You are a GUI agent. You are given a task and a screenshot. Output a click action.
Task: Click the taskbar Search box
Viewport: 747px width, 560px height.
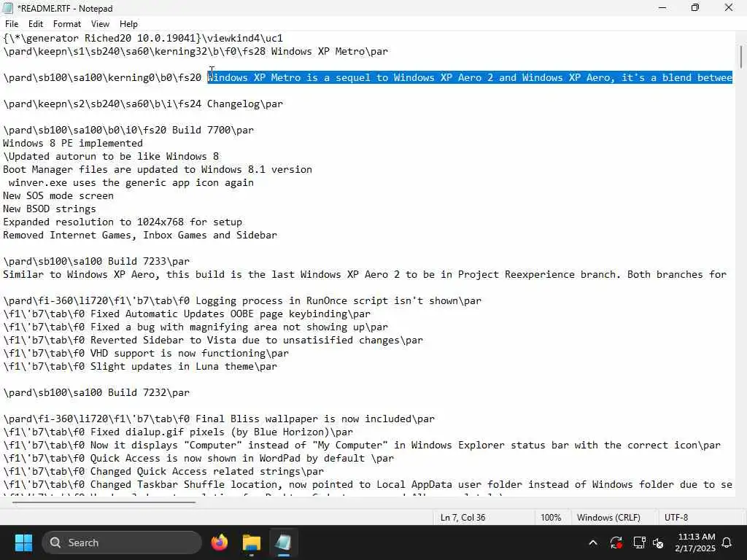(122, 542)
